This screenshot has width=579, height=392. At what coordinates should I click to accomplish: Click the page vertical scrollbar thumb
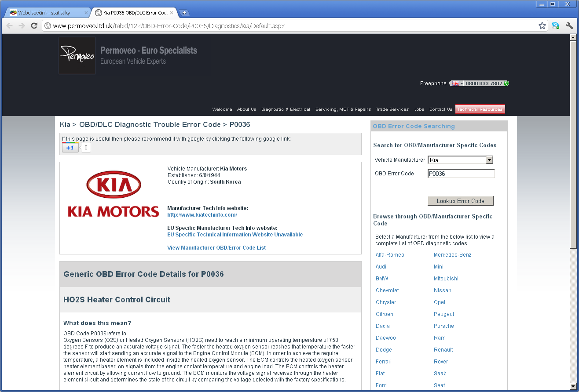tap(573, 145)
